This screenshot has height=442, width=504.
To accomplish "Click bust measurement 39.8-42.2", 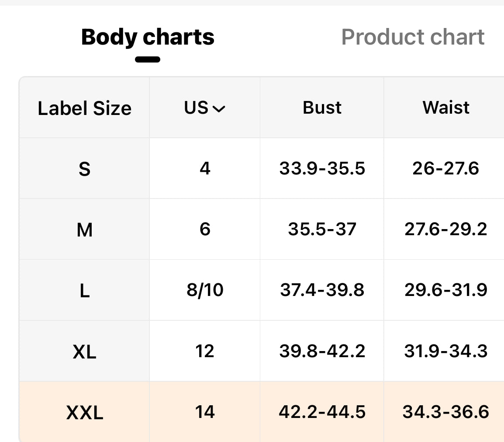I will [x=322, y=351].
